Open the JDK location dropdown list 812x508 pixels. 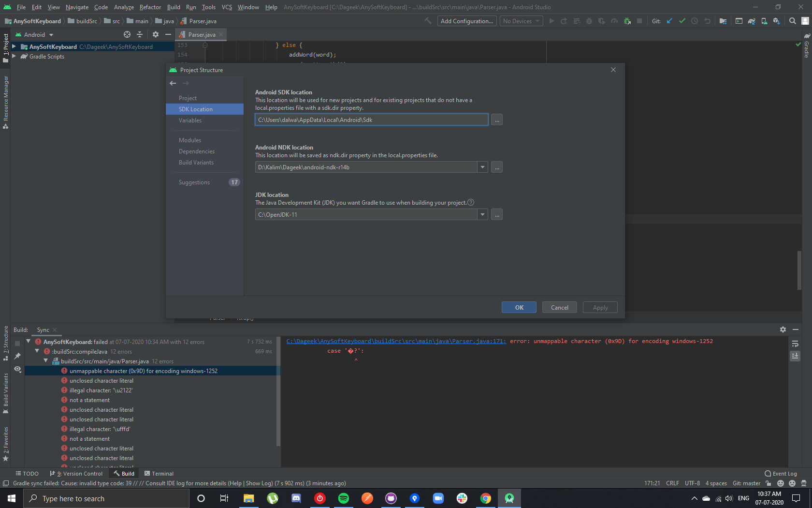482,214
